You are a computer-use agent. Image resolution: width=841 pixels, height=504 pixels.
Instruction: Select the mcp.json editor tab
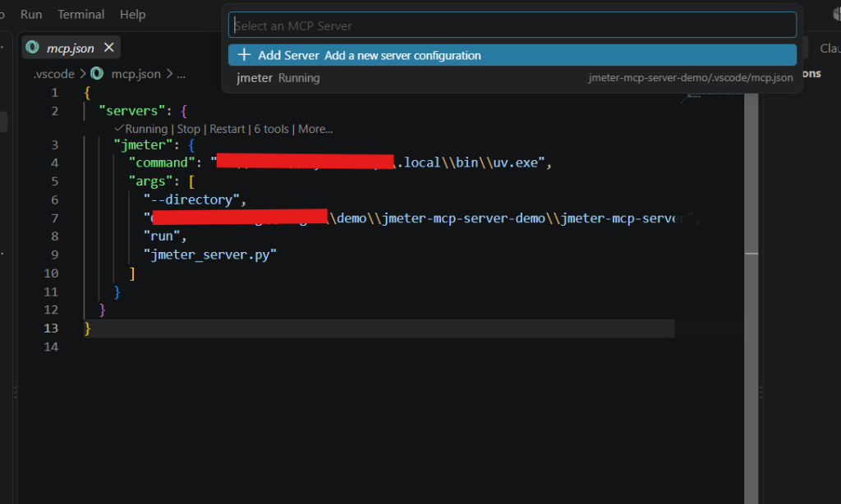(x=71, y=48)
